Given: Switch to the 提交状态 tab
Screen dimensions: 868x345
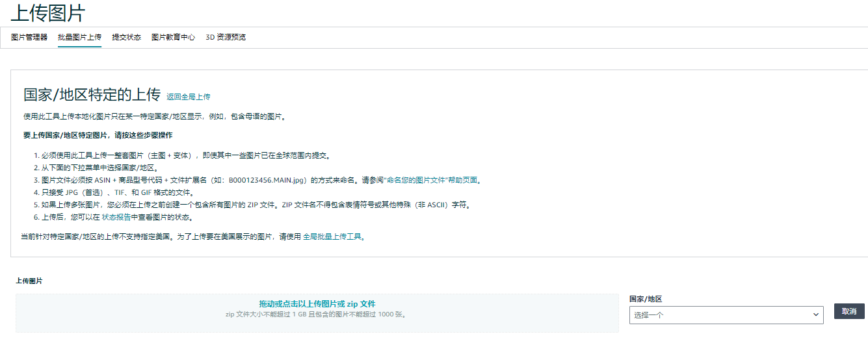Looking at the screenshot, I should pos(126,38).
